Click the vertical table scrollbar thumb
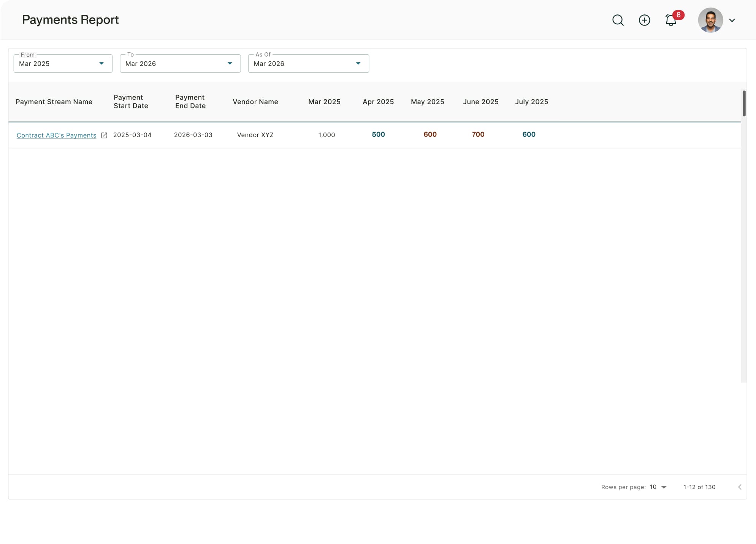This screenshot has width=756, height=544. tap(743, 103)
